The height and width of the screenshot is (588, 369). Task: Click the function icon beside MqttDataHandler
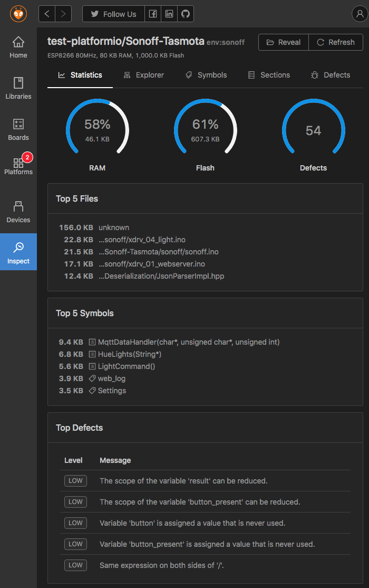point(92,342)
